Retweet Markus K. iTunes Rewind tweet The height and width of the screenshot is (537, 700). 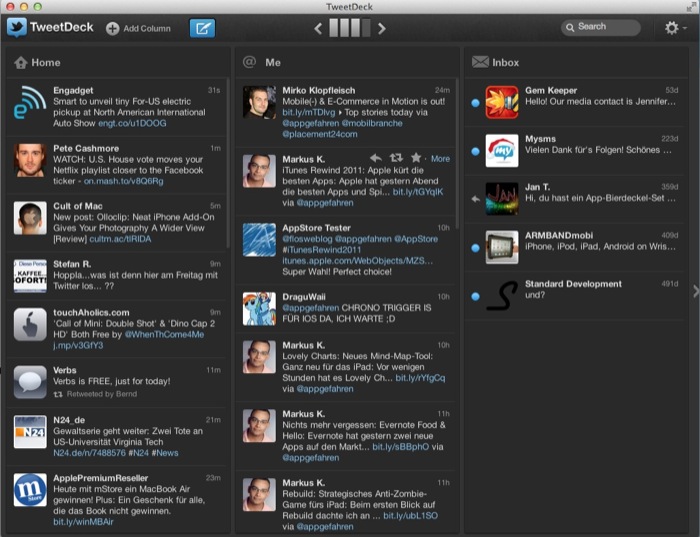pos(396,158)
